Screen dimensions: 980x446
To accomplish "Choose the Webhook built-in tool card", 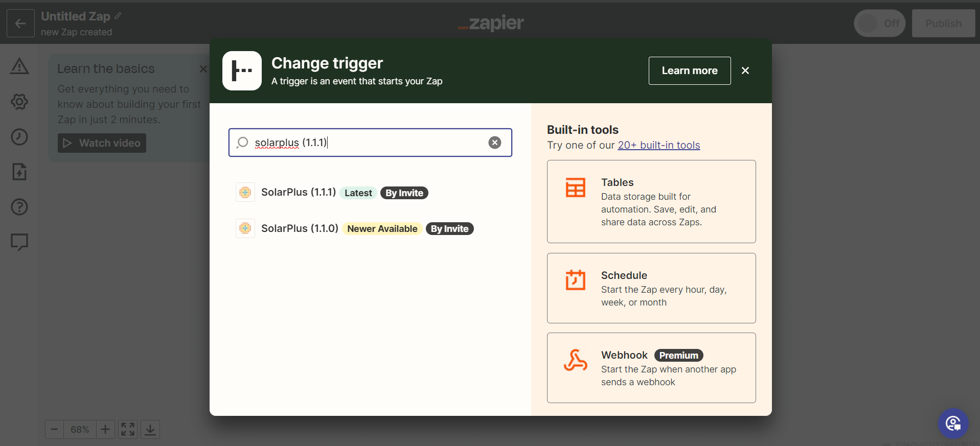I will click(651, 368).
